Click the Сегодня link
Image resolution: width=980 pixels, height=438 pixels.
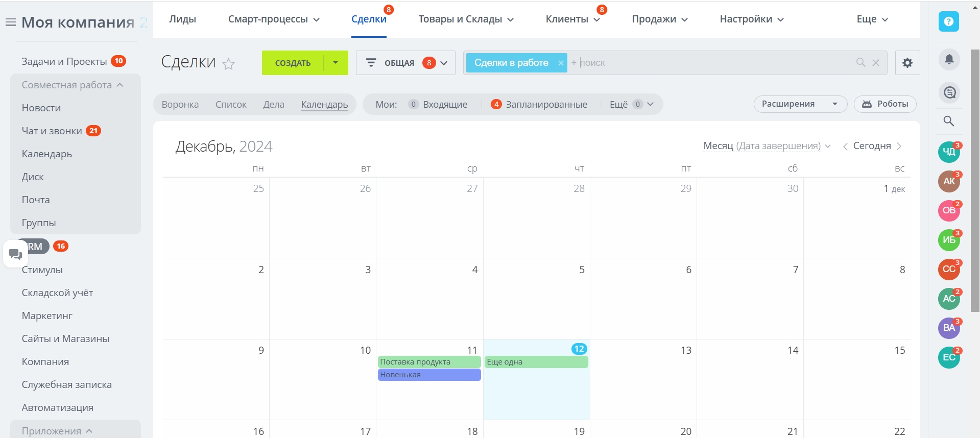tap(872, 146)
